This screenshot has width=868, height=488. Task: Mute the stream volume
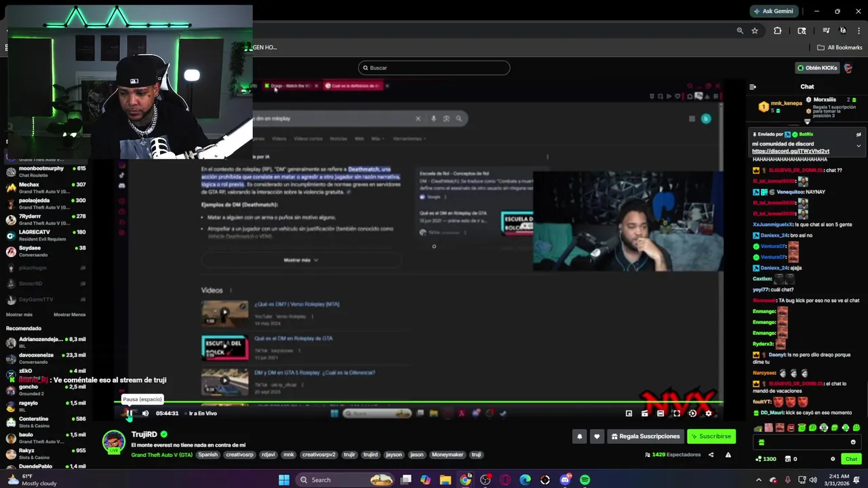(145, 413)
